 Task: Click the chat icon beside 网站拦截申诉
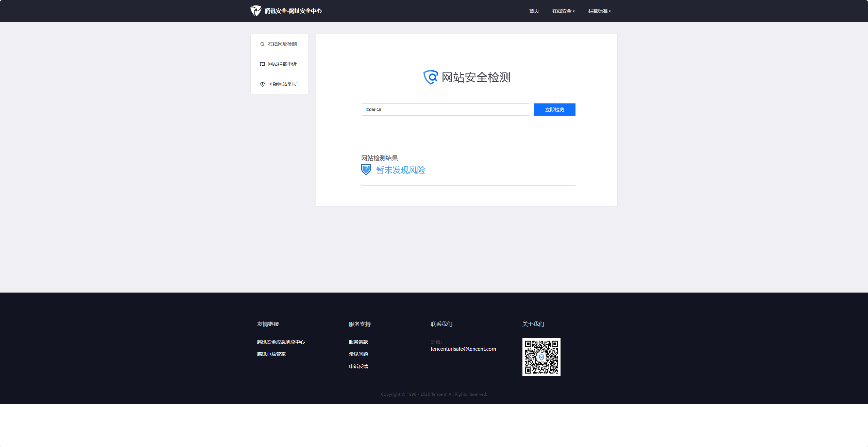(262, 64)
